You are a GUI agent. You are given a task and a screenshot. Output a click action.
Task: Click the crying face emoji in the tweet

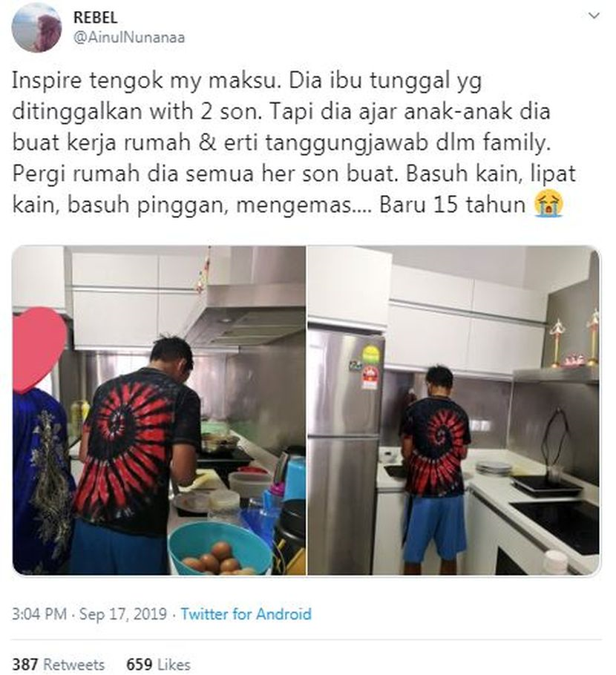tap(548, 205)
